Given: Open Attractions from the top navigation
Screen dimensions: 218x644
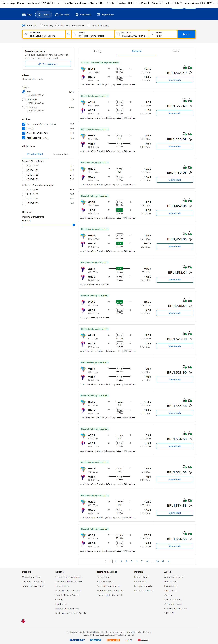Looking at the screenshot, I should [x=83, y=15].
